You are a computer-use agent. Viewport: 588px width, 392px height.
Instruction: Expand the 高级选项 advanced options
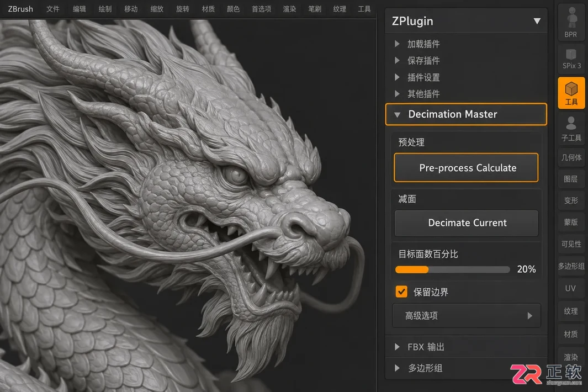(x=467, y=315)
